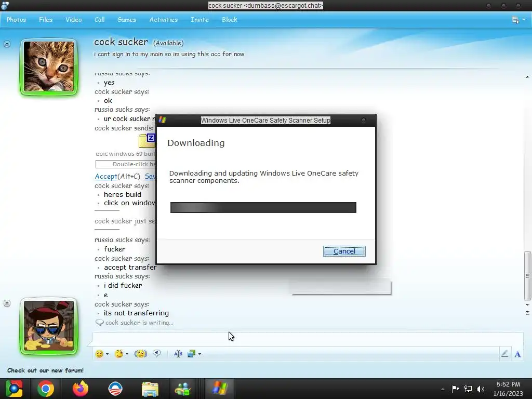Click the 'i did fucker' message

click(123, 285)
